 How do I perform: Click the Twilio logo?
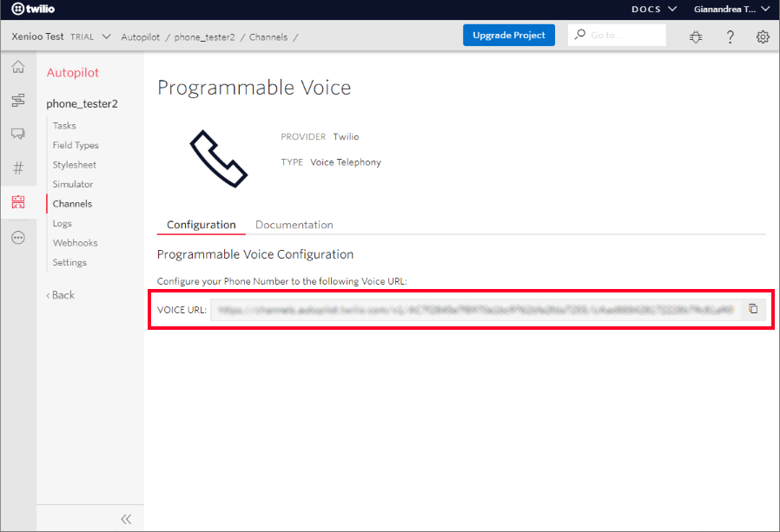pos(33,9)
